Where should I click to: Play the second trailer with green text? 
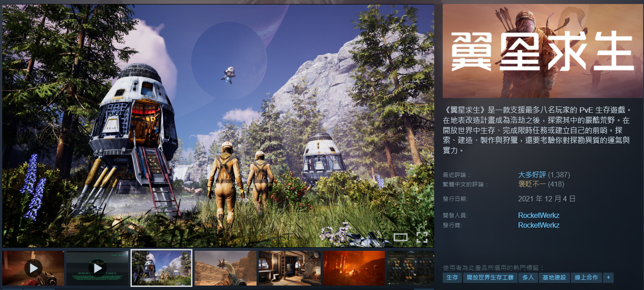[x=97, y=268]
